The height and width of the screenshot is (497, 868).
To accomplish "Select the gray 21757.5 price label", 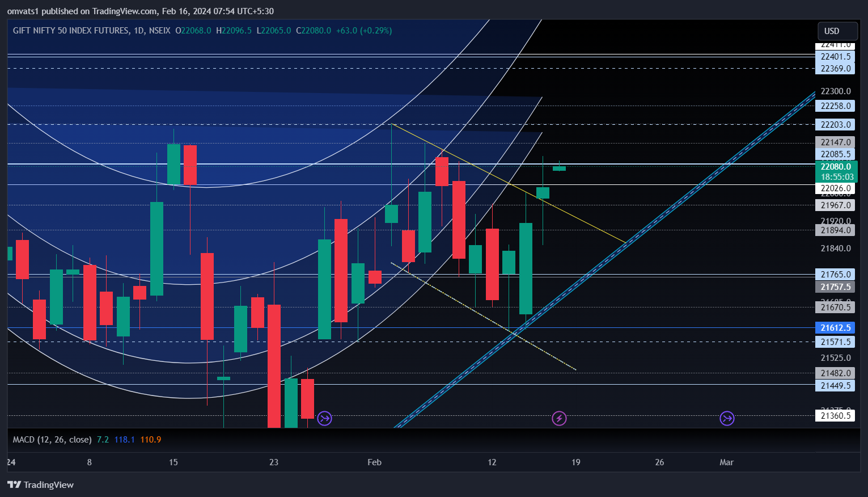I will [x=836, y=287].
